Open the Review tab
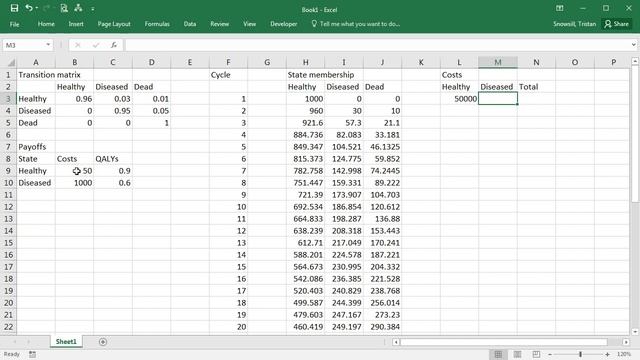 (x=220, y=24)
